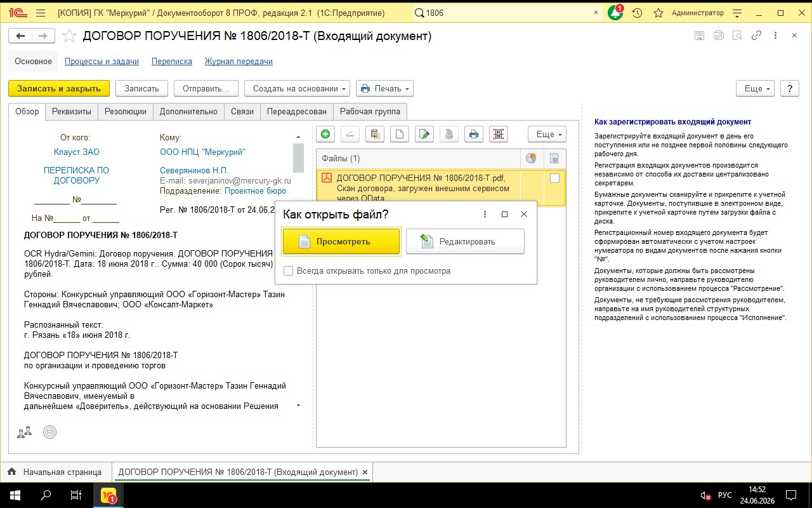Open addressee link 'Северянинов Н.П.'
The width and height of the screenshot is (812, 508).
[194, 170]
